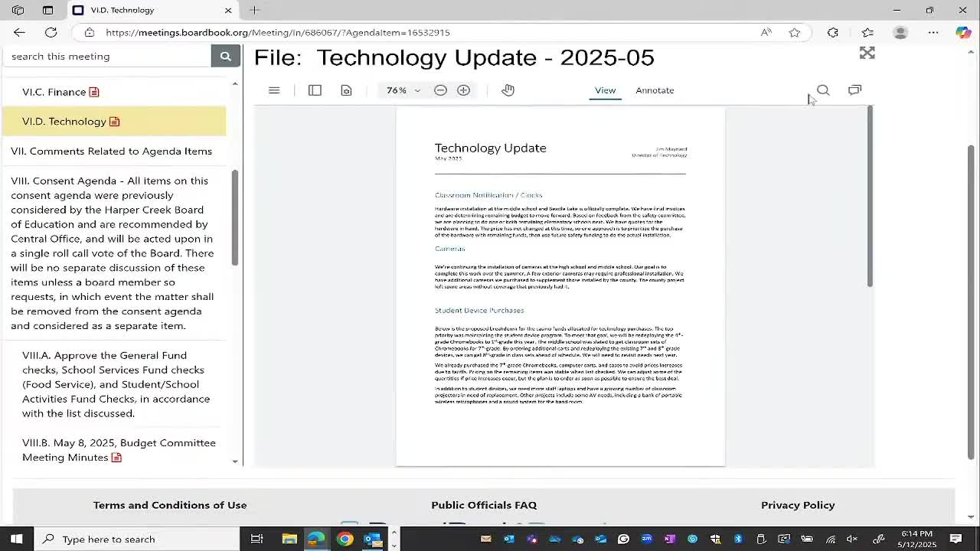Viewport: 980px width, 551px height.
Task: Click the search this meeting field
Action: [107, 56]
